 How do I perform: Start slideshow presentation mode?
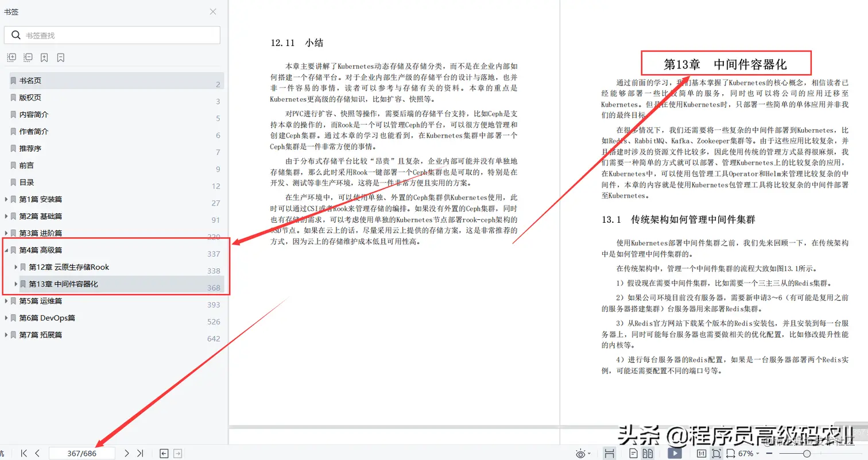click(675, 454)
